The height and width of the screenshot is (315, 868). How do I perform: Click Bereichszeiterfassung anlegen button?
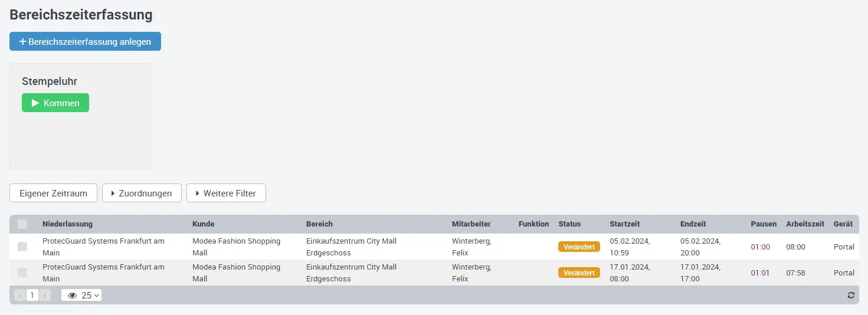coord(85,41)
